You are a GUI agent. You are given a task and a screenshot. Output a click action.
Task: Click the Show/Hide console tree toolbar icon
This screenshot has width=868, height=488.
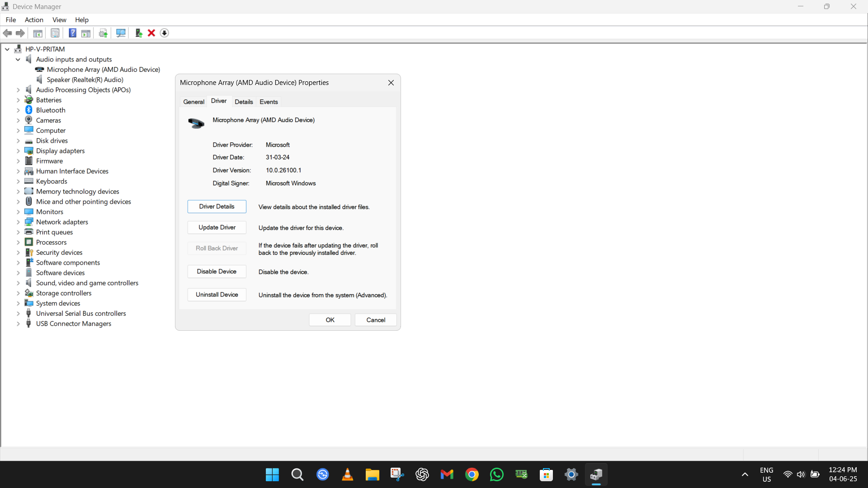[38, 33]
